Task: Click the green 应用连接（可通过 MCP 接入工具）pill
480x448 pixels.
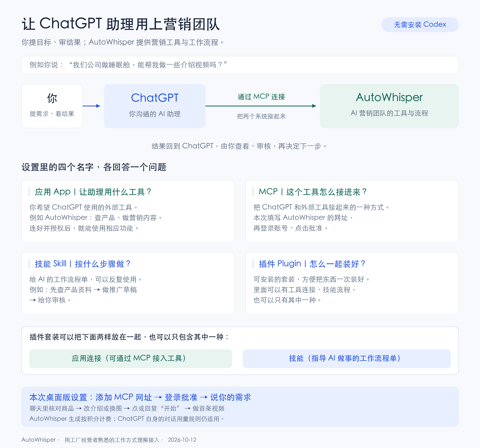Action: pyautogui.click(x=131, y=358)
